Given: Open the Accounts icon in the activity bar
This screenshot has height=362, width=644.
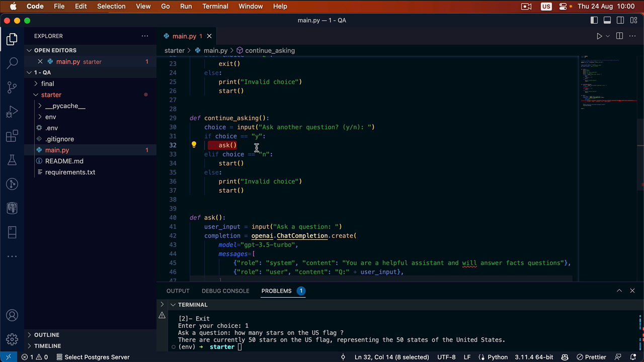Looking at the screenshot, I should (12, 315).
